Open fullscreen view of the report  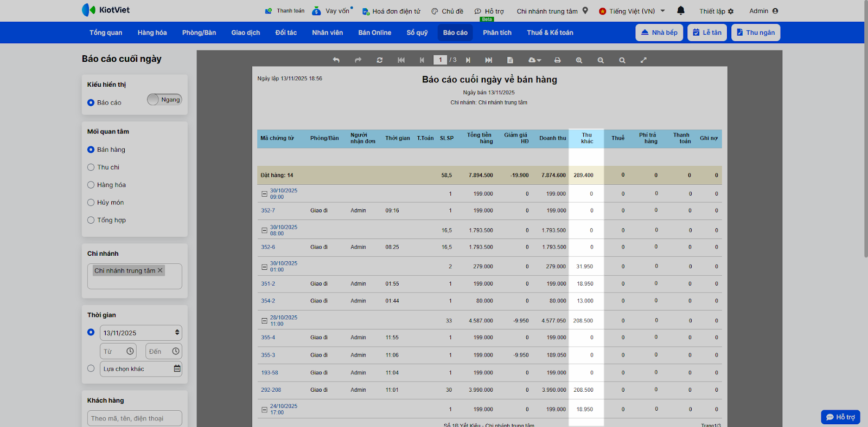[643, 60]
